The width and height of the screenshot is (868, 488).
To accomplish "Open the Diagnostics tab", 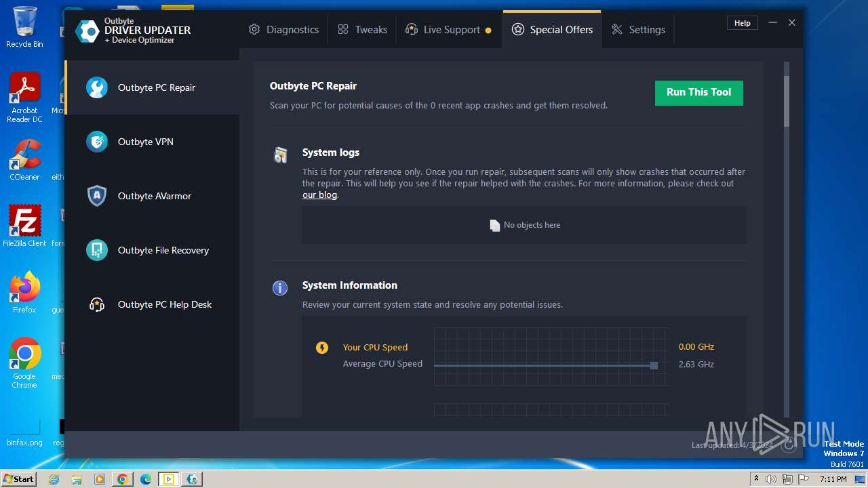I will click(283, 30).
